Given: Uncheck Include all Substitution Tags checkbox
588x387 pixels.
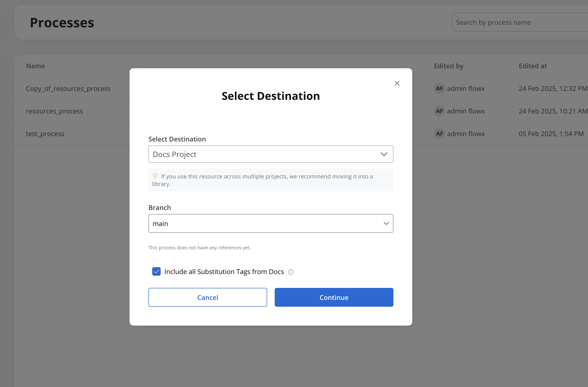Looking at the screenshot, I should point(156,271).
